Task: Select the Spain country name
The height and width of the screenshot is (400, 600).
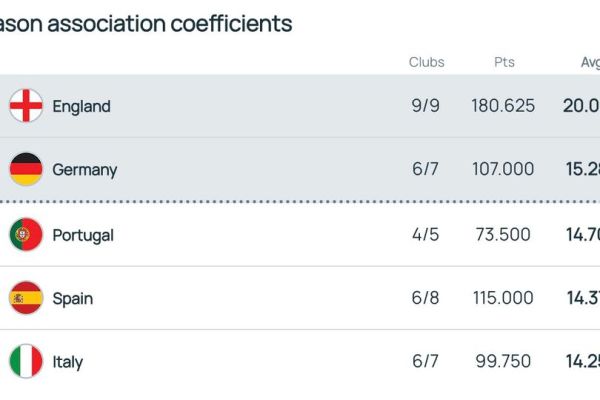Action: pyautogui.click(x=72, y=298)
